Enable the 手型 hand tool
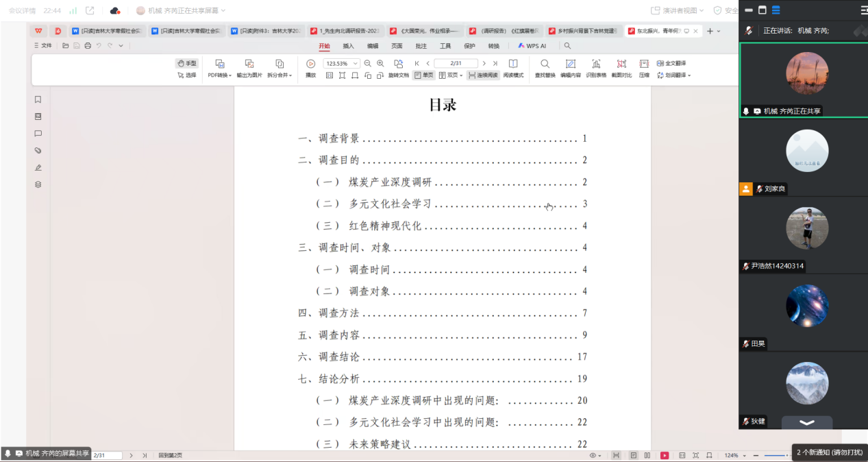 click(186, 63)
